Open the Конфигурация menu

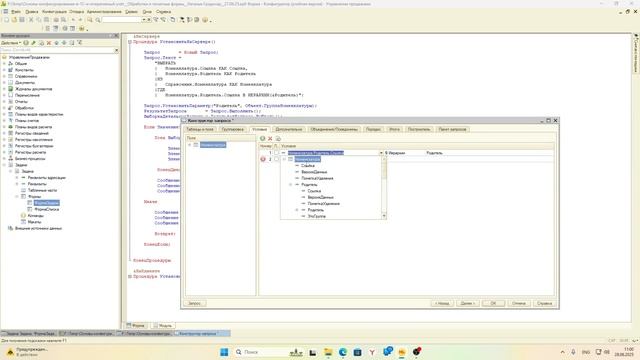tap(54, 12)
